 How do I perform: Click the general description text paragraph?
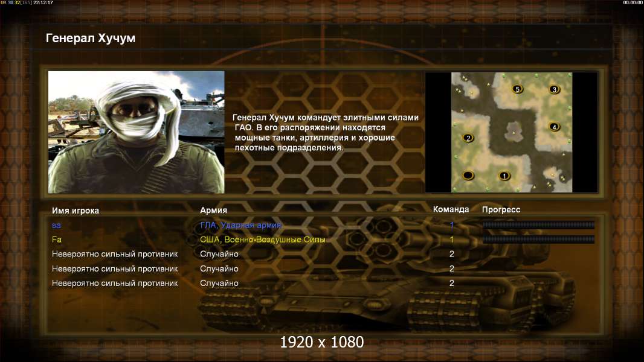tap(326, 132)
